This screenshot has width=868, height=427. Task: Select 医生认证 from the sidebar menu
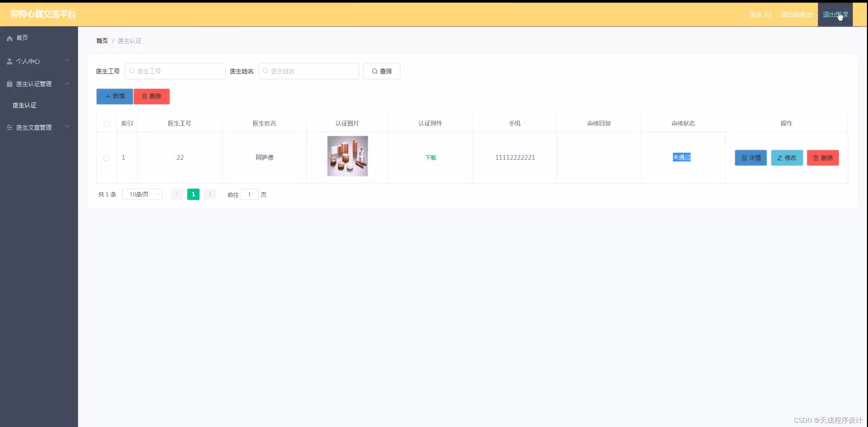point(25,105)
